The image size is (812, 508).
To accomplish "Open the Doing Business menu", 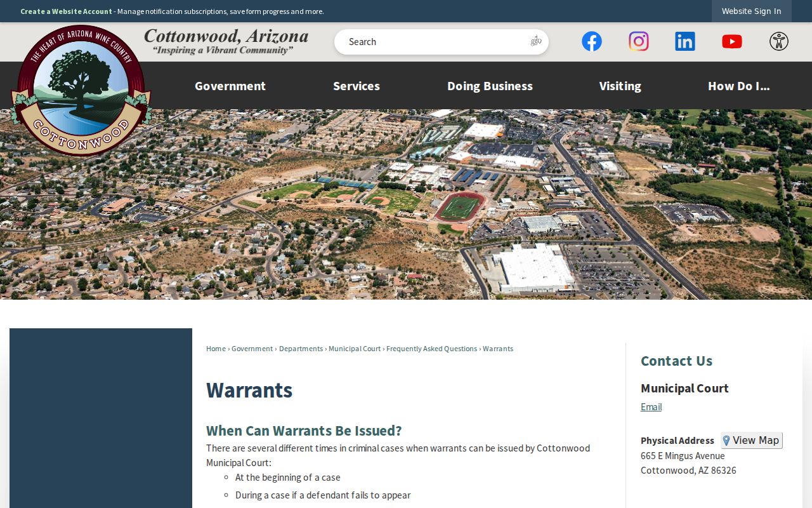I will pyautogui.click(x=490, y=86).
